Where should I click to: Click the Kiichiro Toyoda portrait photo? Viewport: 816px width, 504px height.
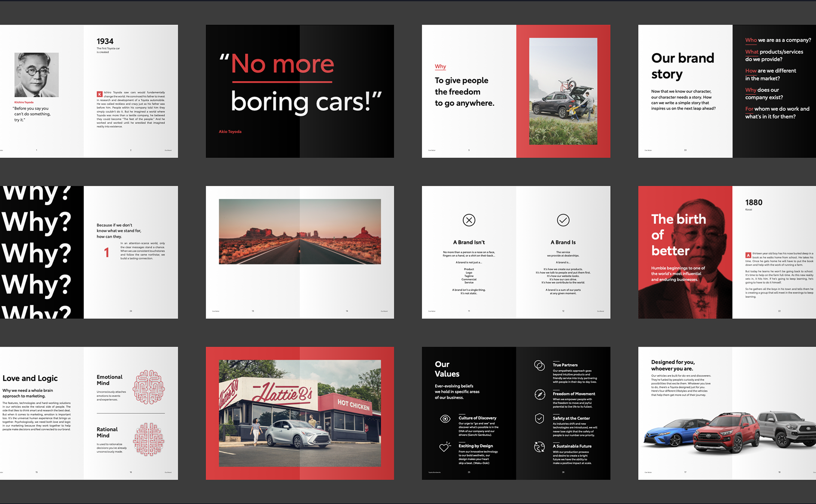[37, 75]
